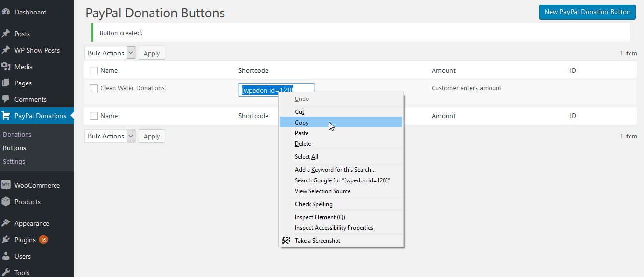Open the Buttons submenu link
The height and width of the screenshot is (277, 644).
(14, 148)
